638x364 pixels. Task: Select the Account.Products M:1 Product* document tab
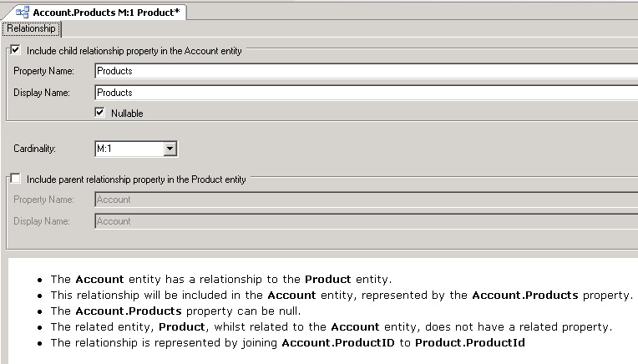tap(106, 12)
